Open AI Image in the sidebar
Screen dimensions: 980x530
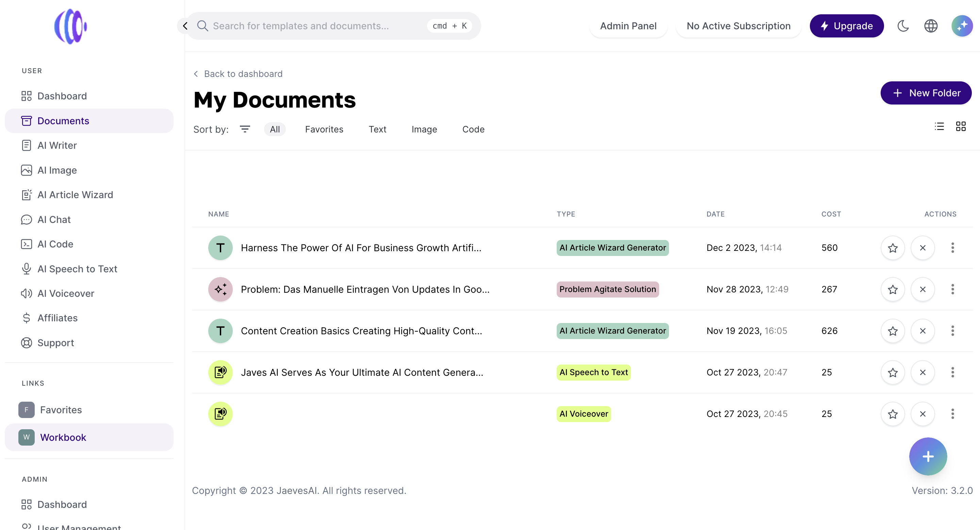click(89, 170)
